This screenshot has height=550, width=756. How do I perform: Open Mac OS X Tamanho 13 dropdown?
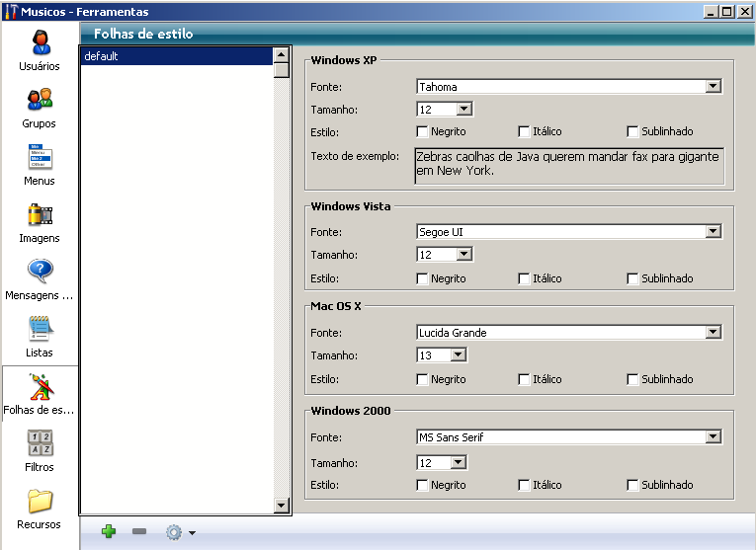(459, 355)
